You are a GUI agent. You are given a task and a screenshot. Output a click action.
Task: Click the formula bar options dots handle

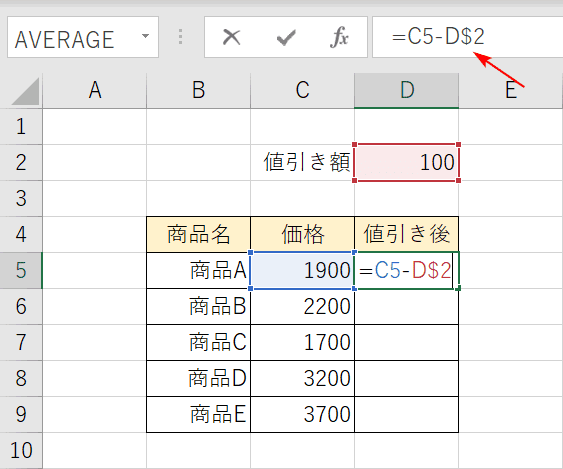pos(181,37)
